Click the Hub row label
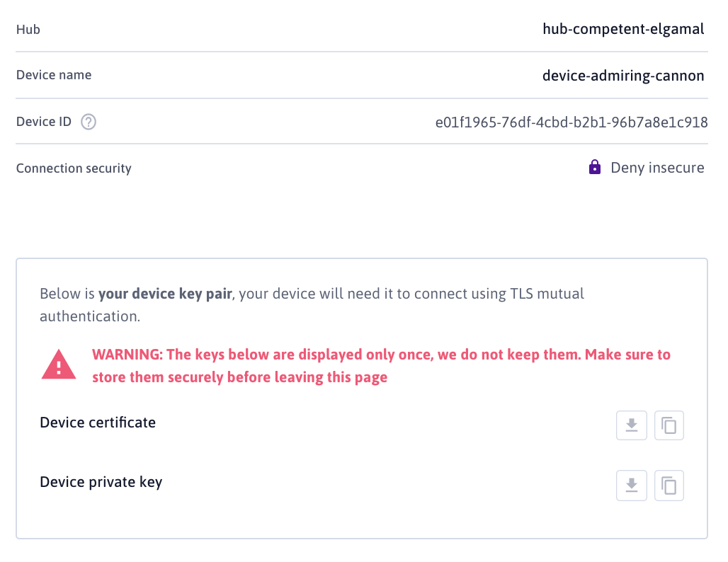This screenshot has height=562, width=728. point(28,29)
